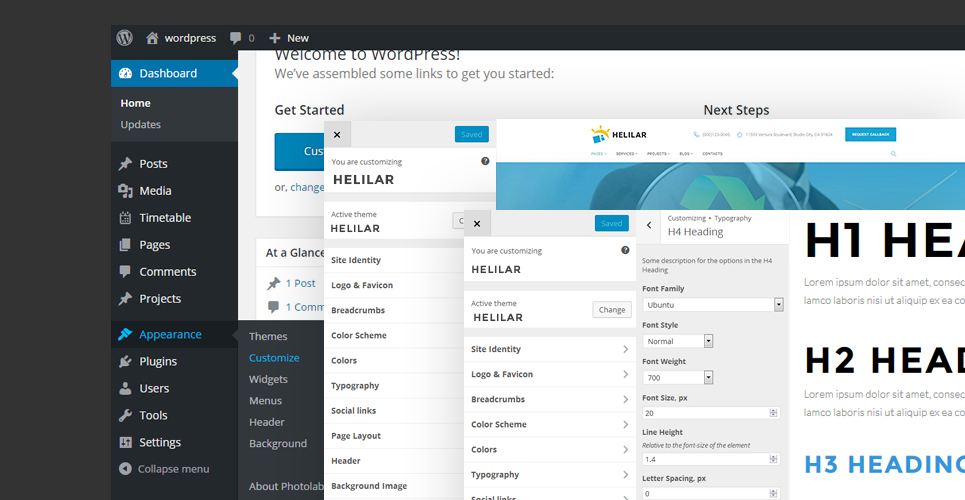This screenshot has height=500, width=965.
Task: Click the help question mark icon by HELILAR
Action: [625, 250]
